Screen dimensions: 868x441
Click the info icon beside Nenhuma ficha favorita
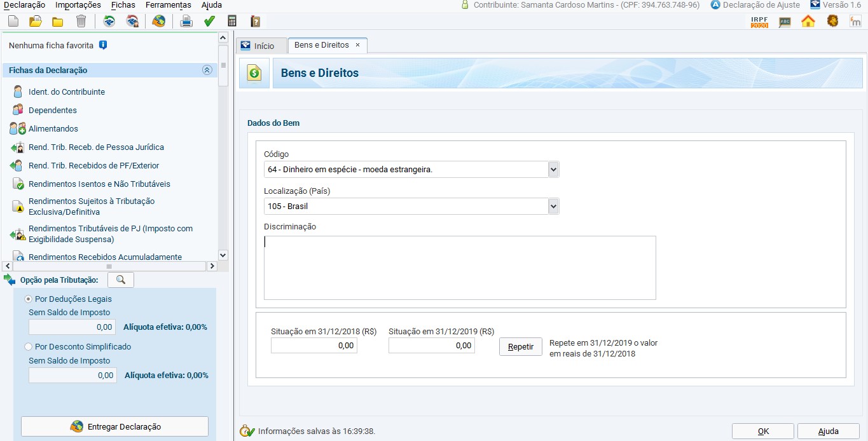pyautogui.click(x=103, y=45)
